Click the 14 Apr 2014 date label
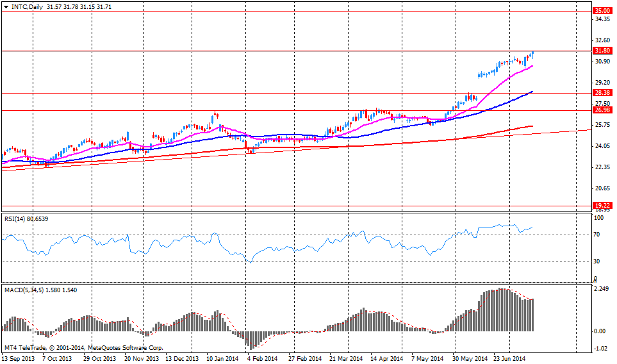 tap(387, 358)
